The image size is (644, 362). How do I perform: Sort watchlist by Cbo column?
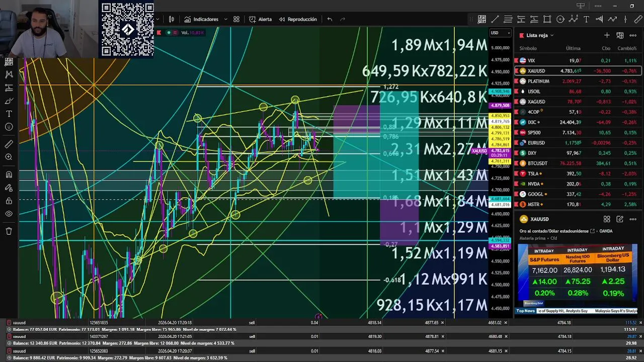(606, 48)
